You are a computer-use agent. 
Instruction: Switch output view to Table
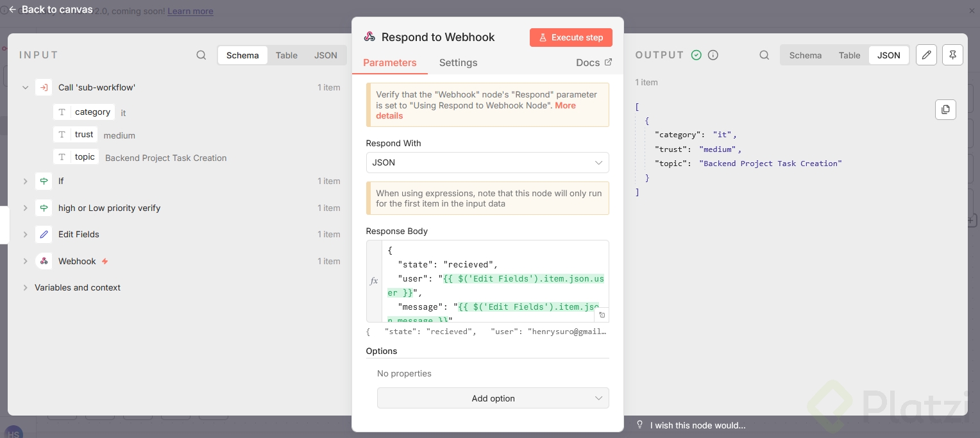click(x=850, y=55)
